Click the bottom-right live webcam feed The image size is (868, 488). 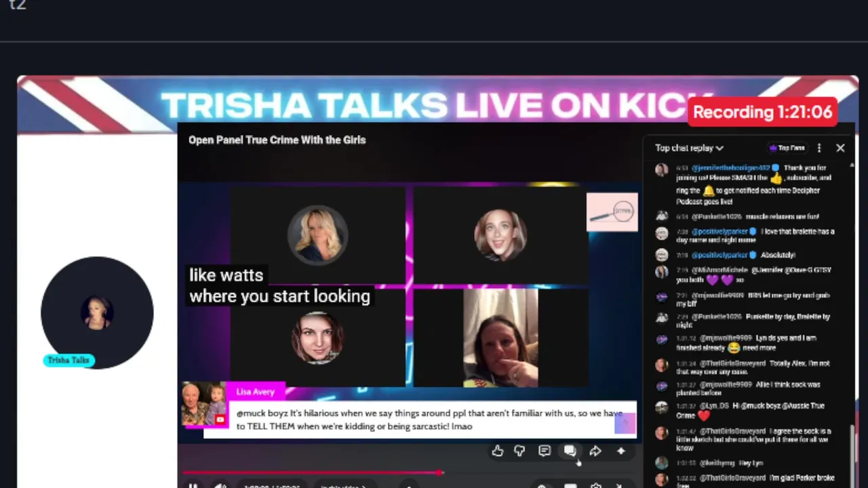500,338
